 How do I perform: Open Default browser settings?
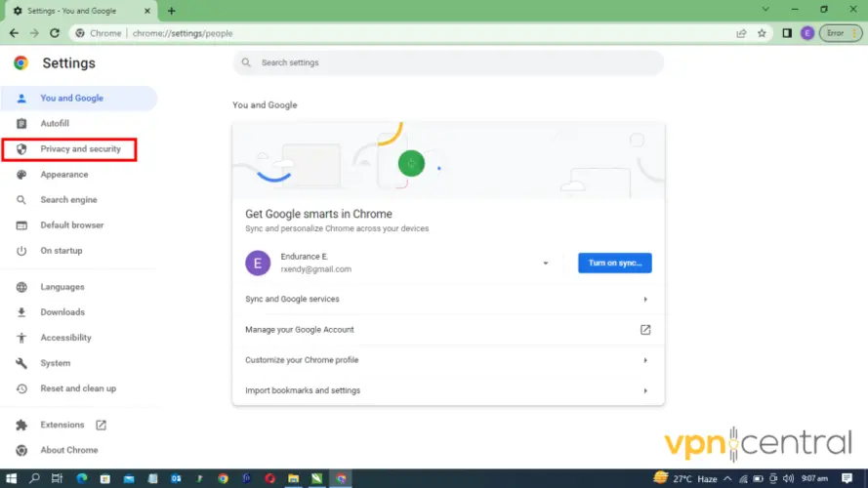[79, 225]
